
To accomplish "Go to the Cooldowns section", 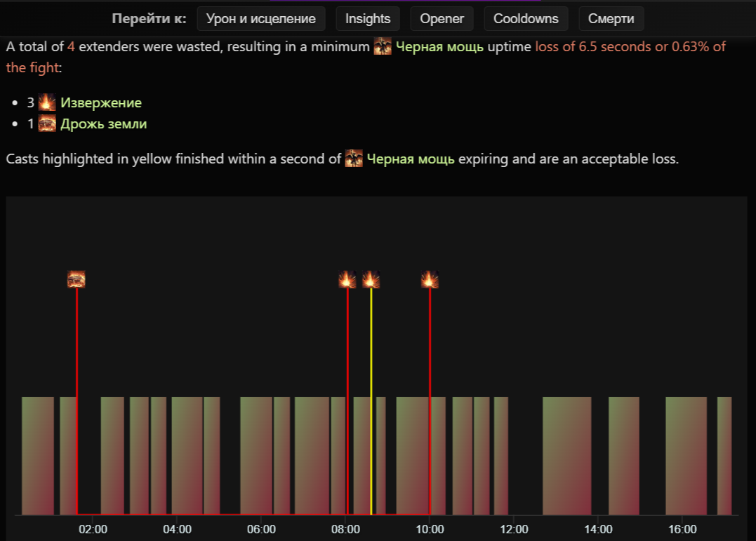I will click(x=526, y=19).
